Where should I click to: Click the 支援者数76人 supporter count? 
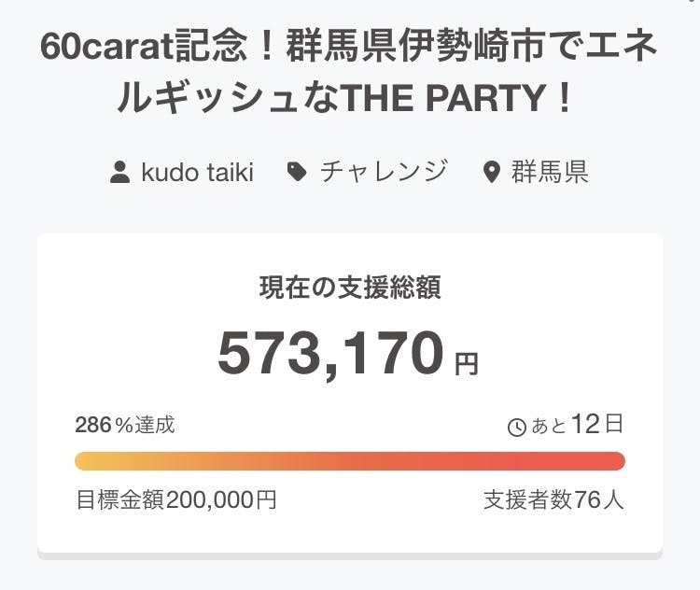553,500
